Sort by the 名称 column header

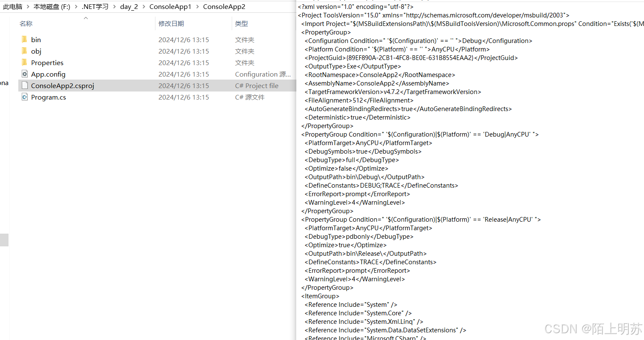pyautogui.click(x=26, y=24)
